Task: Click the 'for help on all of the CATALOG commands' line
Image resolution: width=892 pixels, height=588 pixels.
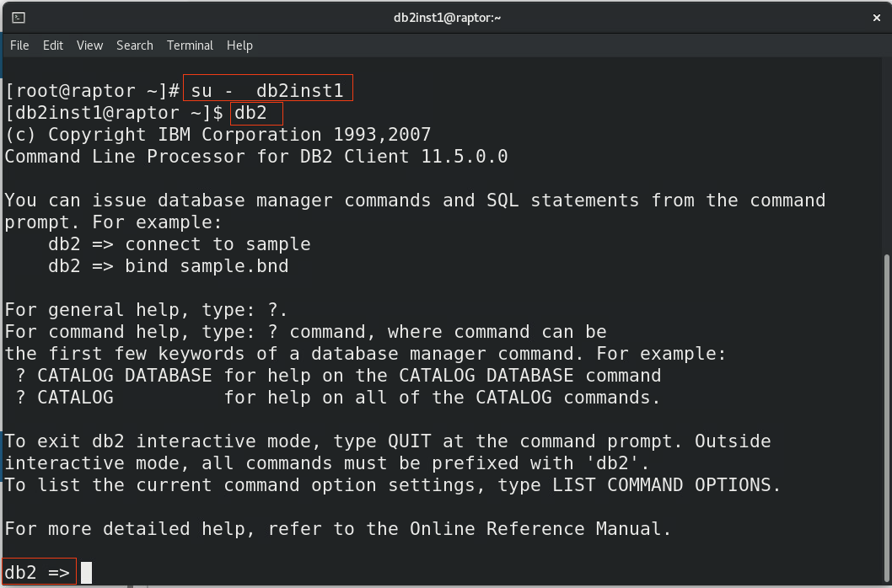Action: coord(338,398)
